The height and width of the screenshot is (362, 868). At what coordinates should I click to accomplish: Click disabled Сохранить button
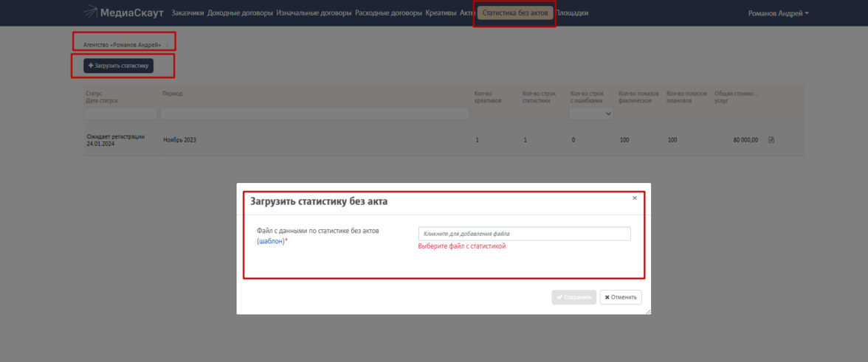tap(574, 297)
